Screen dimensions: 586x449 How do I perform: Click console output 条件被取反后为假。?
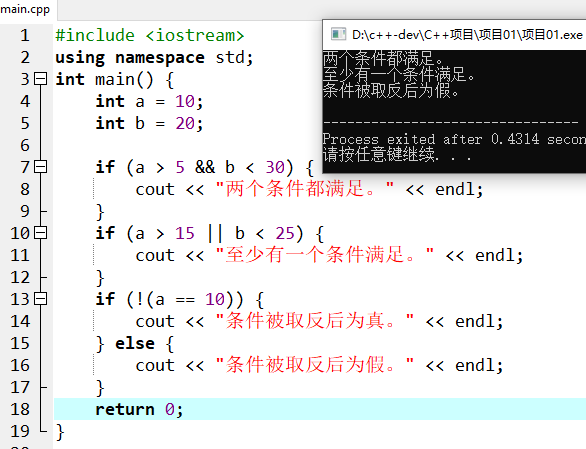(391, 90)
